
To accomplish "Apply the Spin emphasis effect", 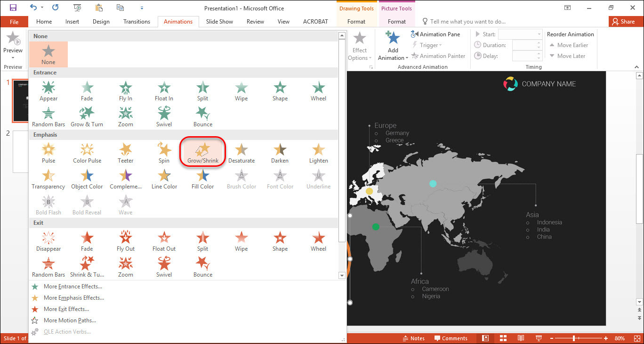I will (164, 153).
